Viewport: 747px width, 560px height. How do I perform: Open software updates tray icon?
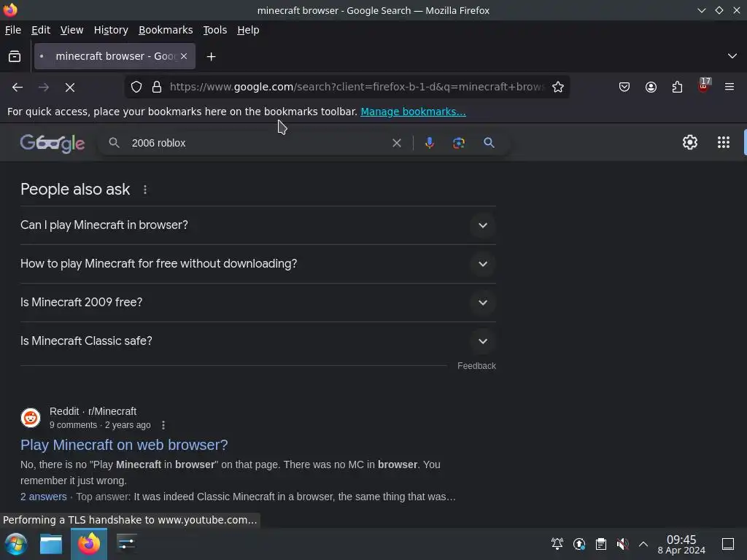(x=578, y=544)
